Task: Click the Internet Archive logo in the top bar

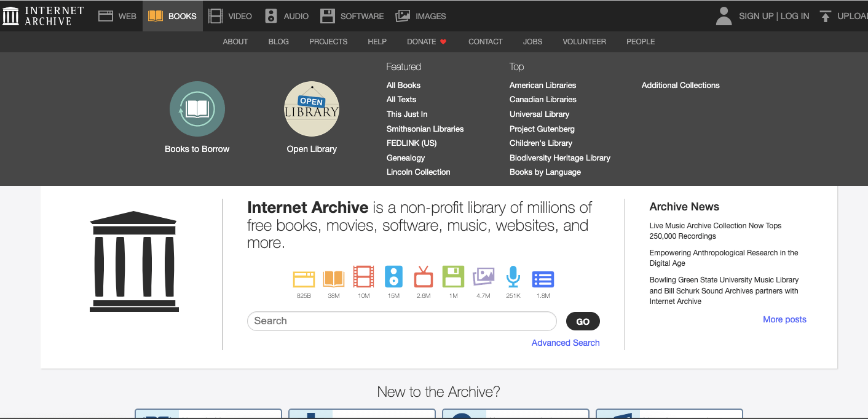Action: 43,16
